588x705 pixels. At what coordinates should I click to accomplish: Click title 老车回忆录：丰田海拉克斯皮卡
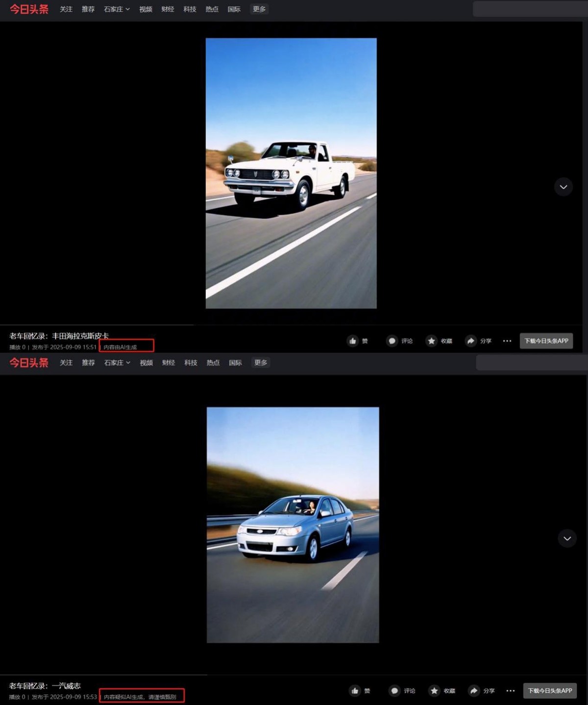(59, 336)
